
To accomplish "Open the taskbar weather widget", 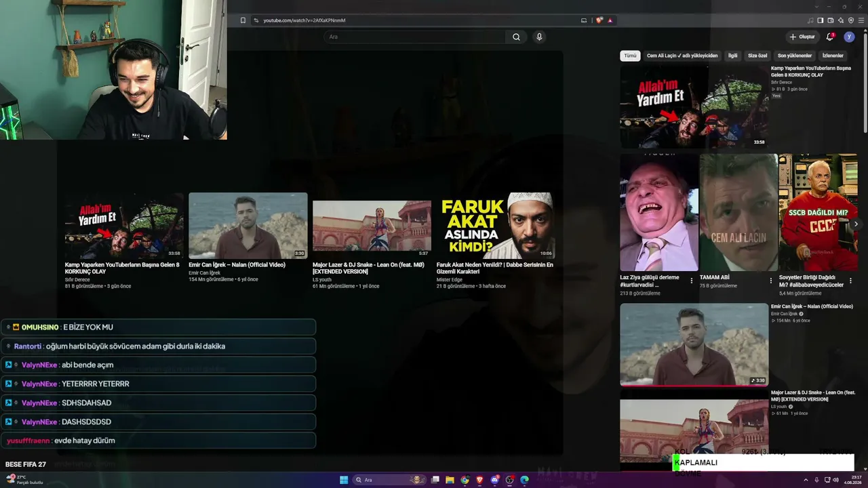I will (24, 480).
